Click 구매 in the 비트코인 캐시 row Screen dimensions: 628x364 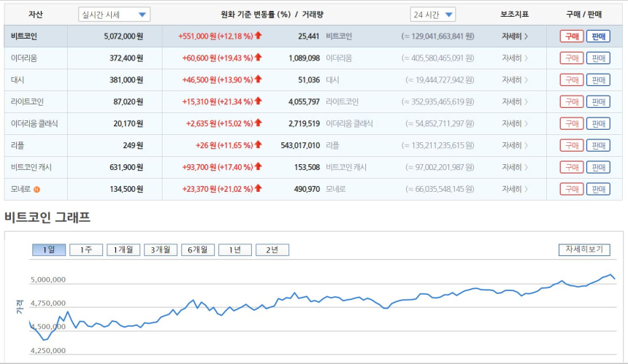[x=572, y=167]
